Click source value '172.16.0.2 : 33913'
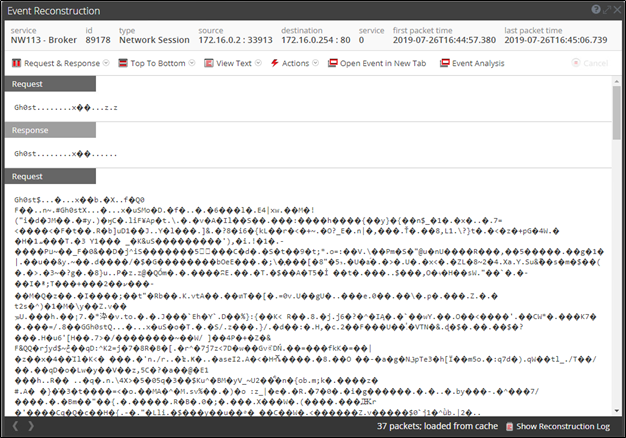626x438 pixels. [236, 40]
